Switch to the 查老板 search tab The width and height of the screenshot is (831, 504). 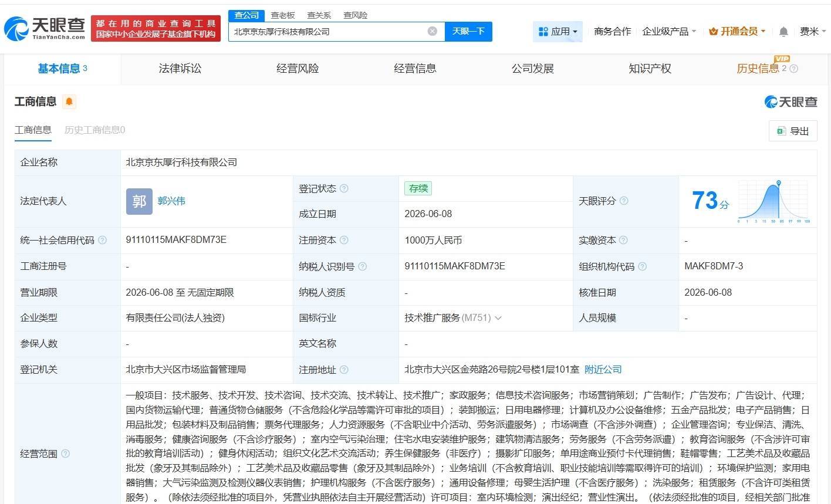click(x=283, y=15)
